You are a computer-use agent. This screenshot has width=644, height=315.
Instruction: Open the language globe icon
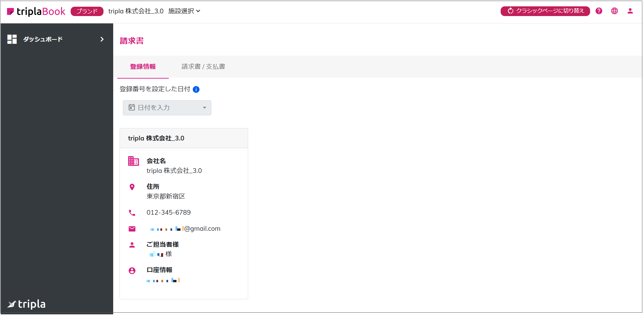pos(615,11)
